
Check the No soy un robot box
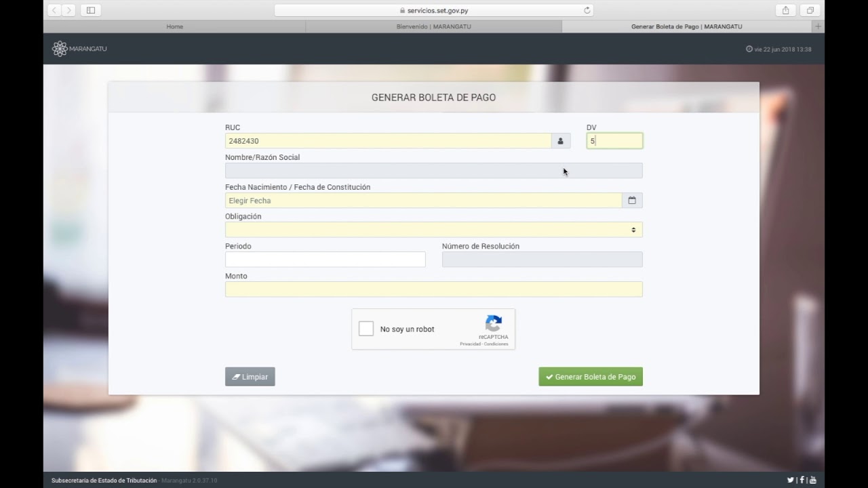(366, 329)
